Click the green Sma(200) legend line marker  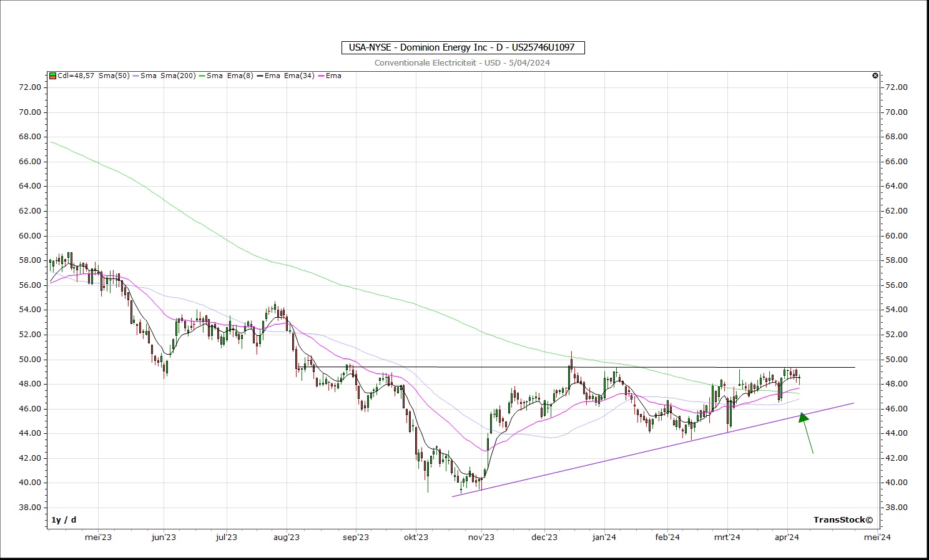click(x=202, y=76)
